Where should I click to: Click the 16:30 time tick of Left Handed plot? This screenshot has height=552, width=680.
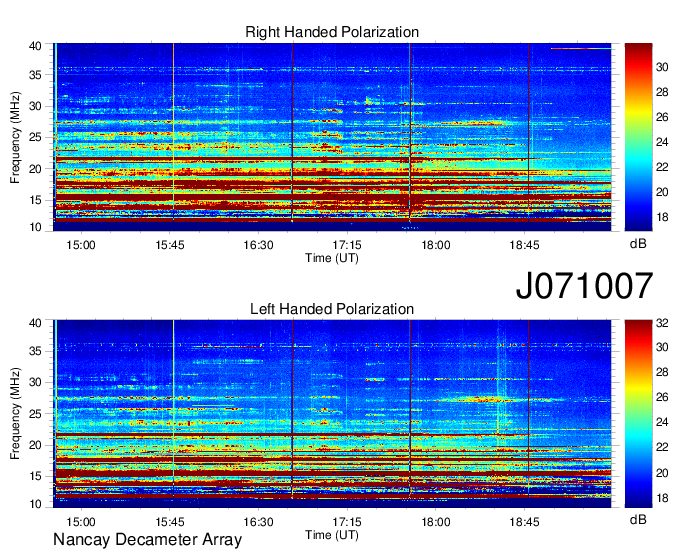click(258, 522)
